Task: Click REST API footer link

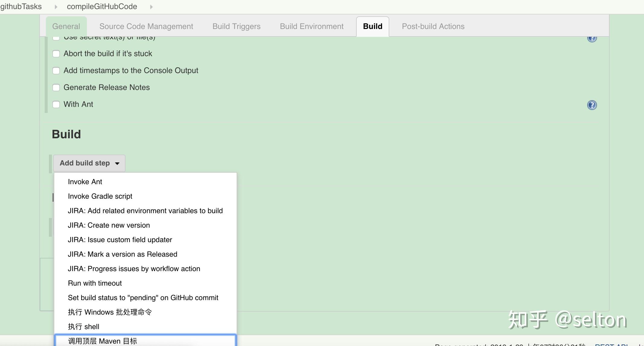Action: [611, 344]
